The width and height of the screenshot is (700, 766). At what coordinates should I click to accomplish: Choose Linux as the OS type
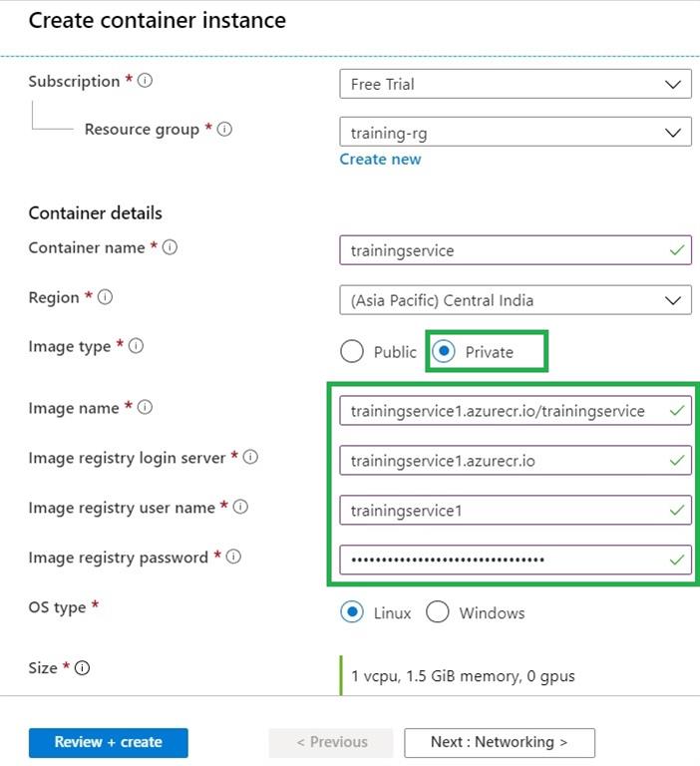352,611
